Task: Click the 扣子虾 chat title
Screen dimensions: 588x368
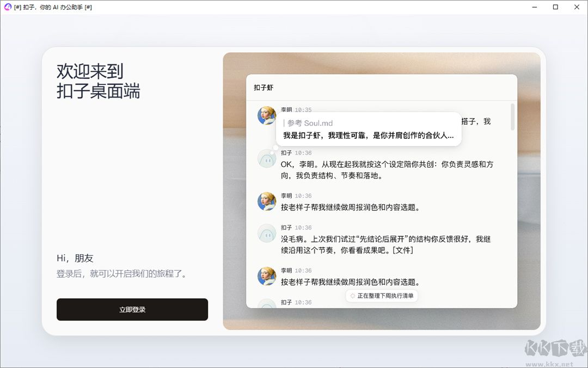Action: tap(264, 88)
